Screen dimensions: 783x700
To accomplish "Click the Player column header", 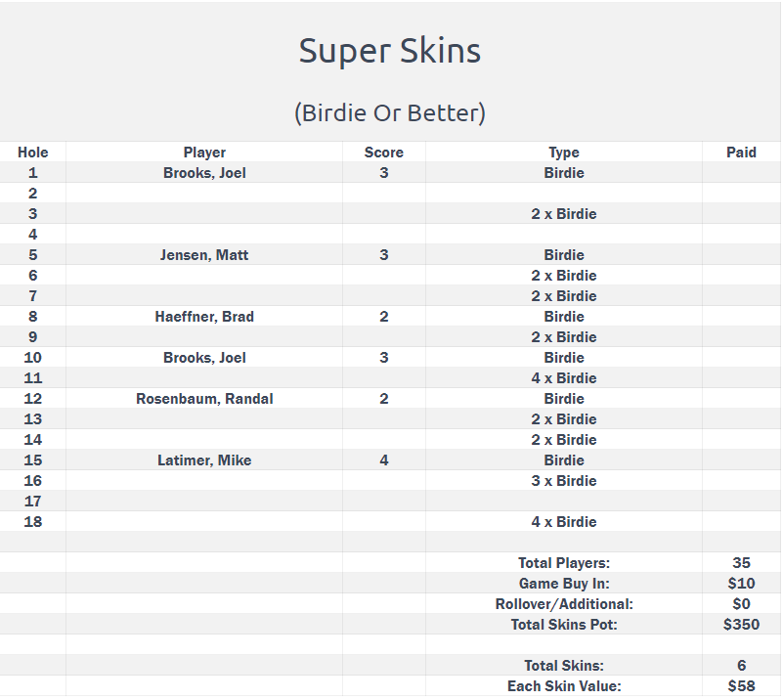I will (204, 153).
